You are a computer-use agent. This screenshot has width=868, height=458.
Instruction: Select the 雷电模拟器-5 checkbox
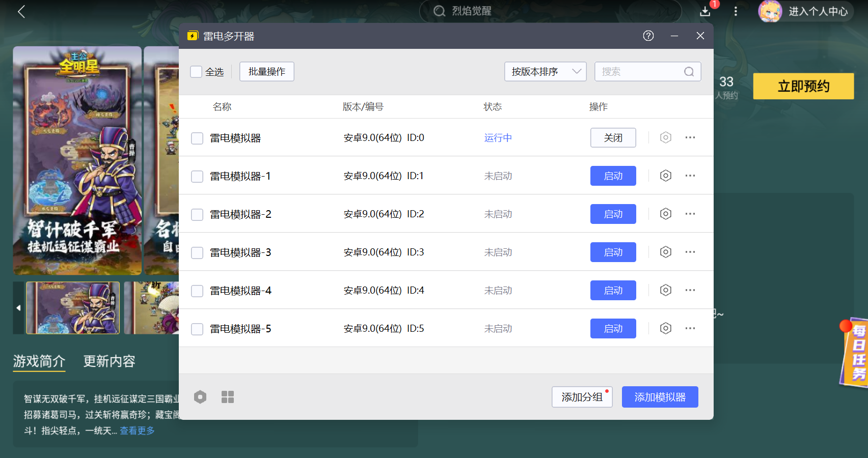197,329
